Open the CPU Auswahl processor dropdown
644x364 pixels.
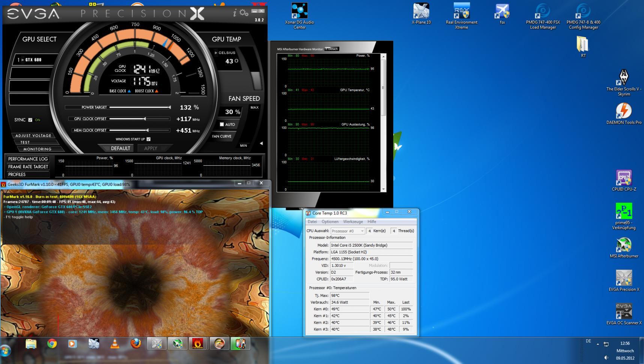click(x=348, y=231)
